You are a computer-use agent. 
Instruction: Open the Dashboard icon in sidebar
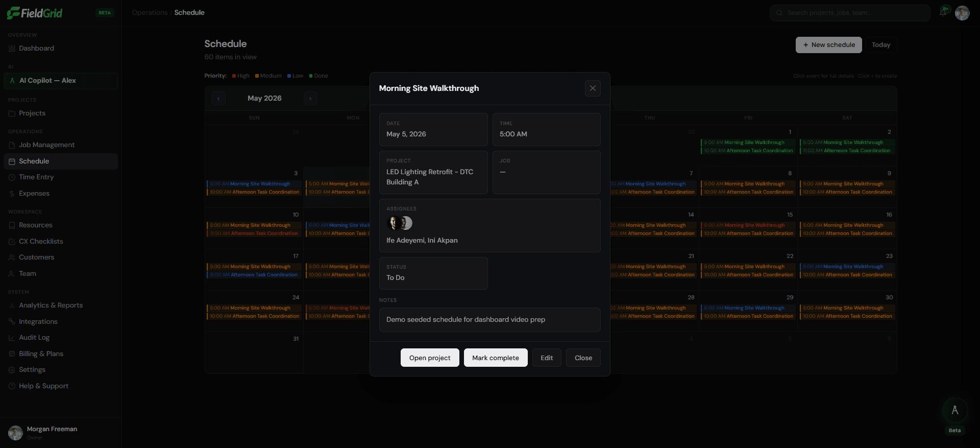tap(12, 49)
